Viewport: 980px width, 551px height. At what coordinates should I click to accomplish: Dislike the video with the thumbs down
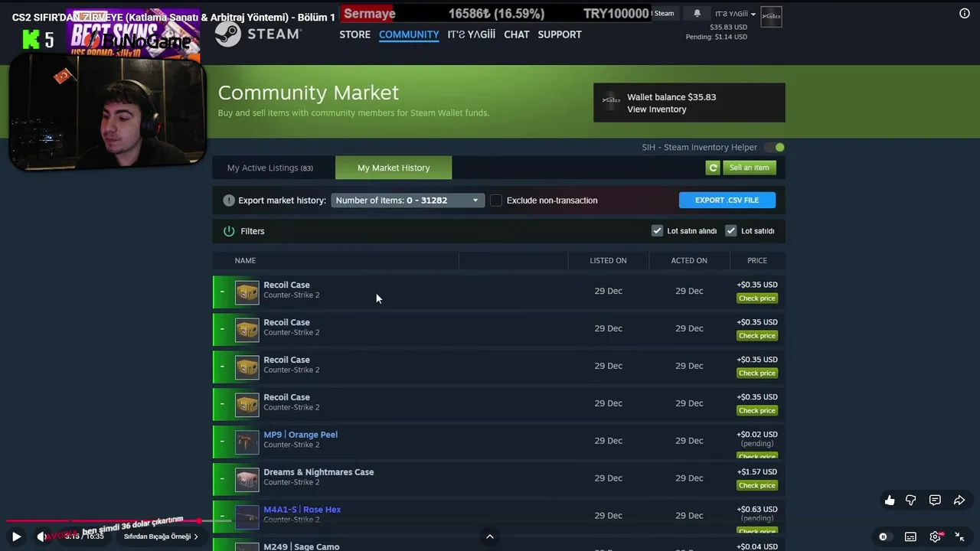click(911, 500)
